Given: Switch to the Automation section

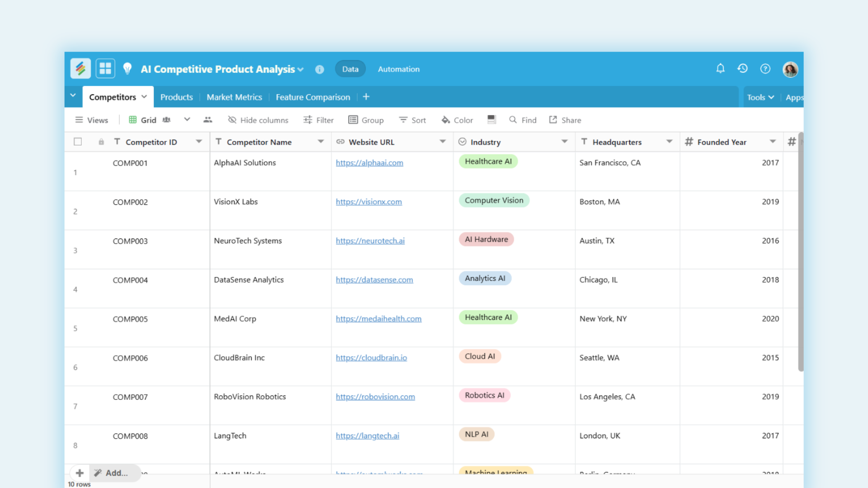Looking at the screenshot, I should click(398, 69).
